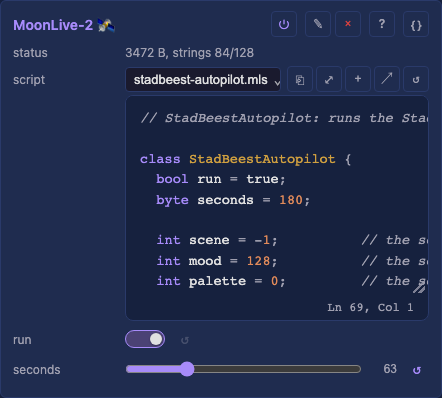Click the 'byte seconds = 180;' line
The image size is (442, 398).
(233, 200)
